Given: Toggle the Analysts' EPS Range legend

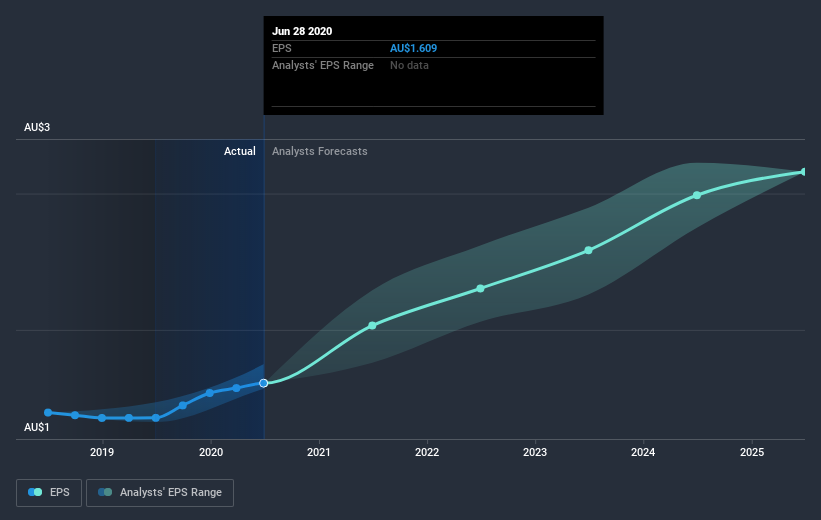Looking at the screenshot, I should click(160, 493).
